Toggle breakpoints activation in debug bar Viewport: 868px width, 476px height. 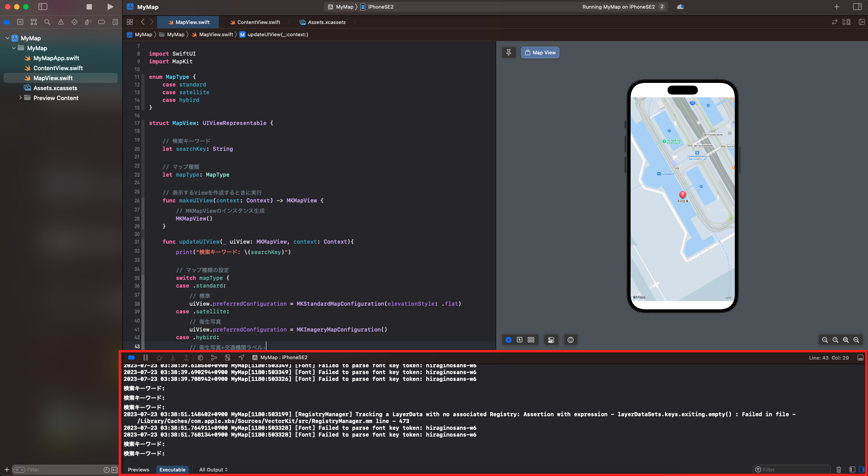point(131,357)
